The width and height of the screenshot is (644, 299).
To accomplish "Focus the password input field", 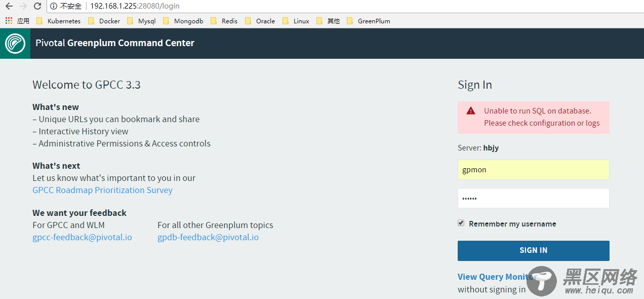I will click(x=534, y=198).
